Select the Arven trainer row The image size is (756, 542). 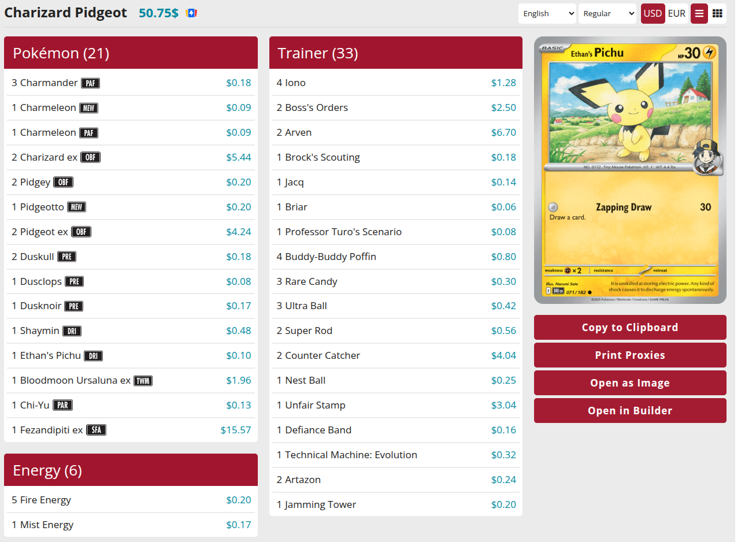coord(396,133)
